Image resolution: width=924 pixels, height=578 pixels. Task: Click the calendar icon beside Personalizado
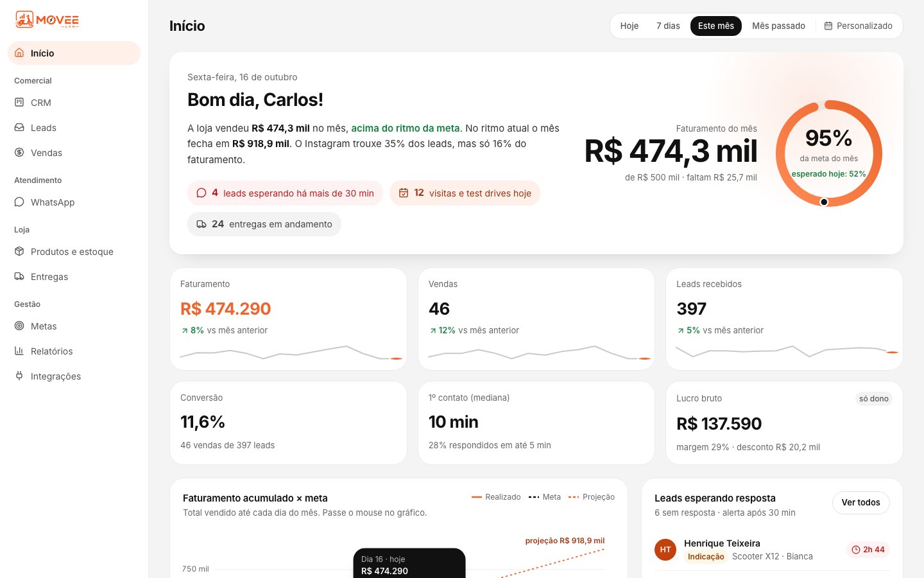tap(828, 26)
